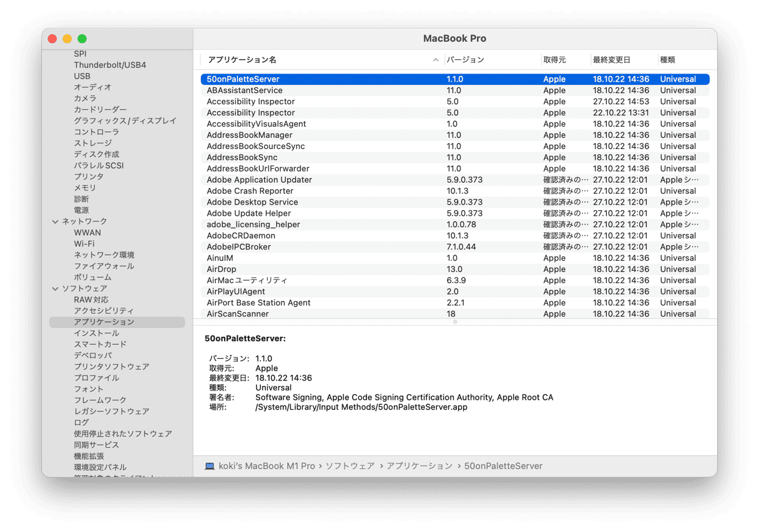Select ボリューム in the sidebar

92,278
